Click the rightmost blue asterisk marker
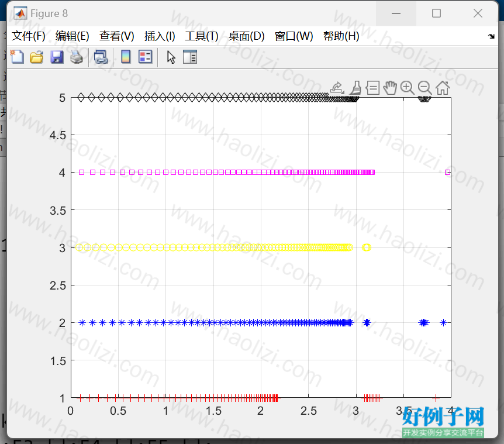Screen dimensions: 504x444 coord(443,322)
